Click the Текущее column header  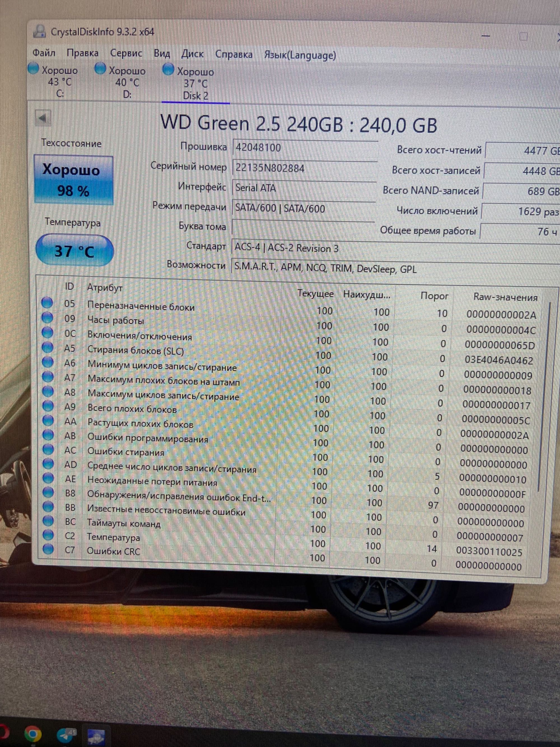[x=315, y=294]
